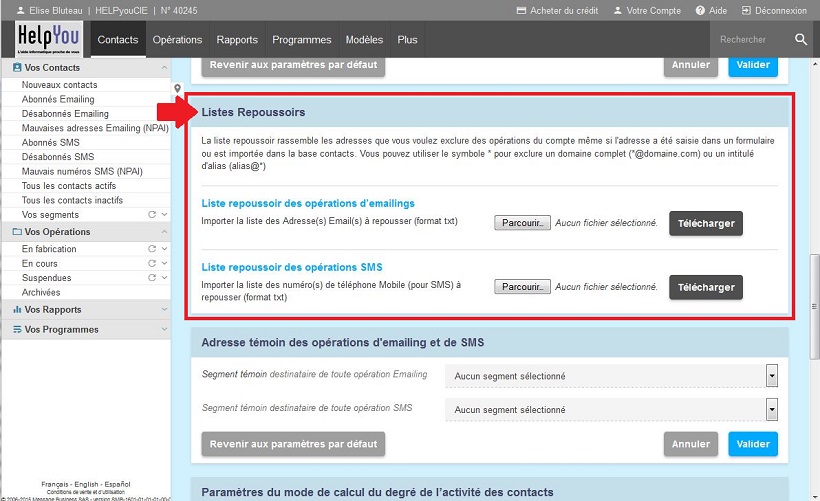Refresh En cours with reload icon
820x501 pixels.
[x=152, y=263]
